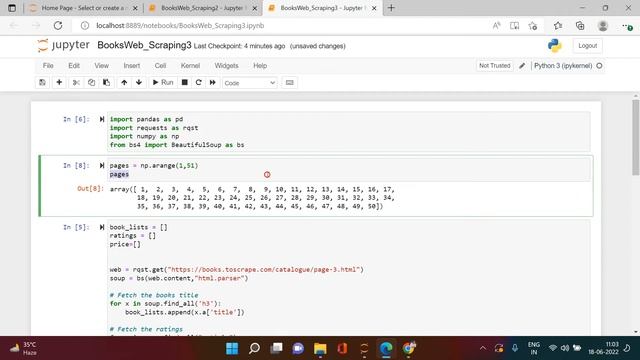This screenshot has width=640, height=360.
Task: Open the Cell menu
Action: (160, 66)
